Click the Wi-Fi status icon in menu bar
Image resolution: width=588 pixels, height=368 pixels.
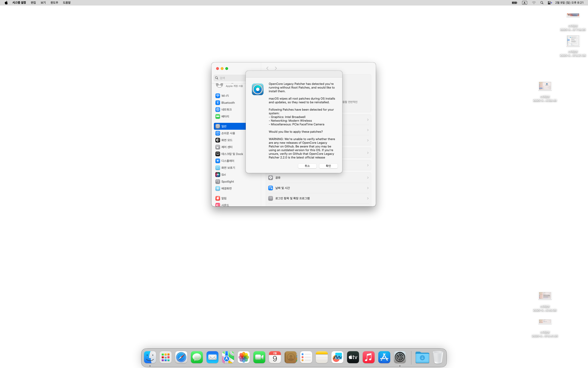[534, 3]
